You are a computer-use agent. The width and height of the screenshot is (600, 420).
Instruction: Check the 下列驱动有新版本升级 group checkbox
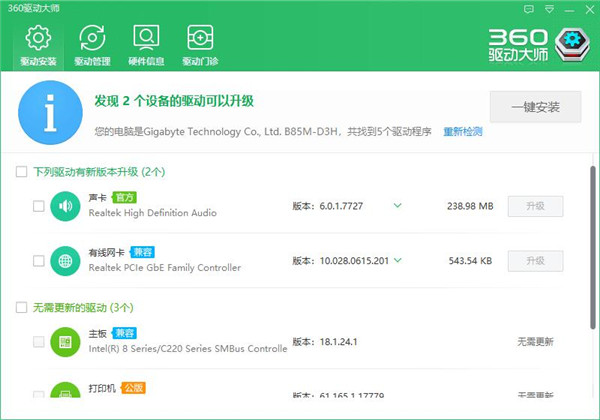click(x=21, y=171)
